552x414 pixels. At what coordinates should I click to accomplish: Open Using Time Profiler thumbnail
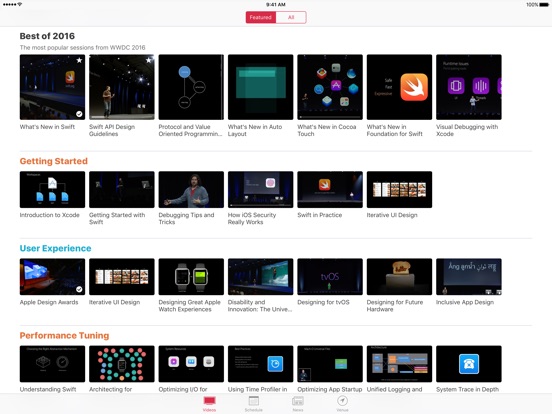click(x=261, y=364)
